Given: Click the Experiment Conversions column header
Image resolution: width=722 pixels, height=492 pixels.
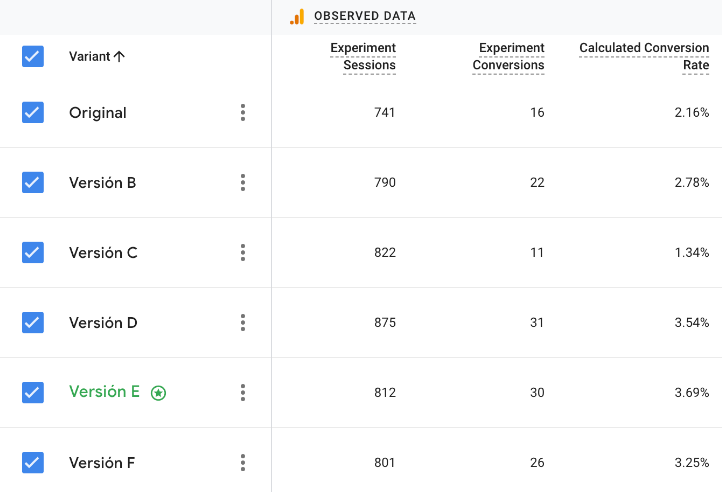Looking at the screenshot, I should click(508, 57).
